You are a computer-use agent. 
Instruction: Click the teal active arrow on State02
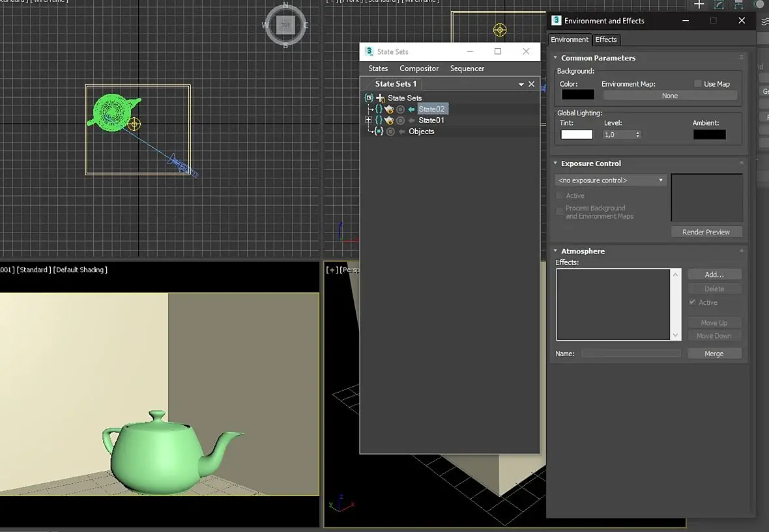click(411, 109)
